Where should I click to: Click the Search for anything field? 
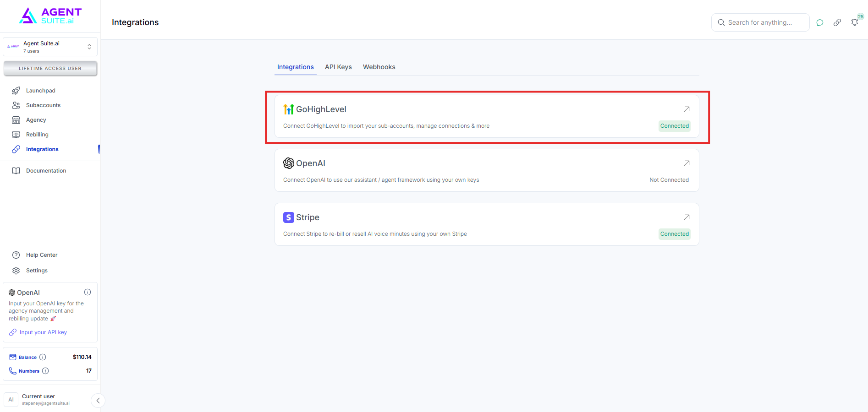pyautogui.click(x=760, y=22)
